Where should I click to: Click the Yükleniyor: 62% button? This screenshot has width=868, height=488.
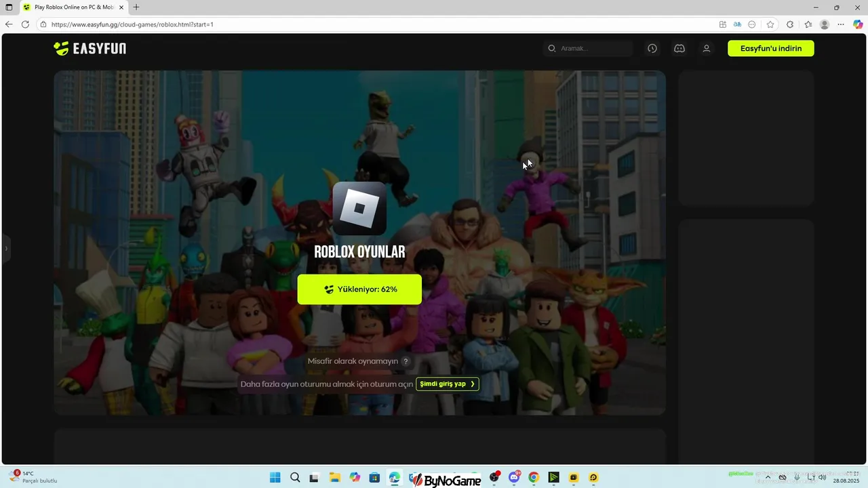click(x=359, y=289)
